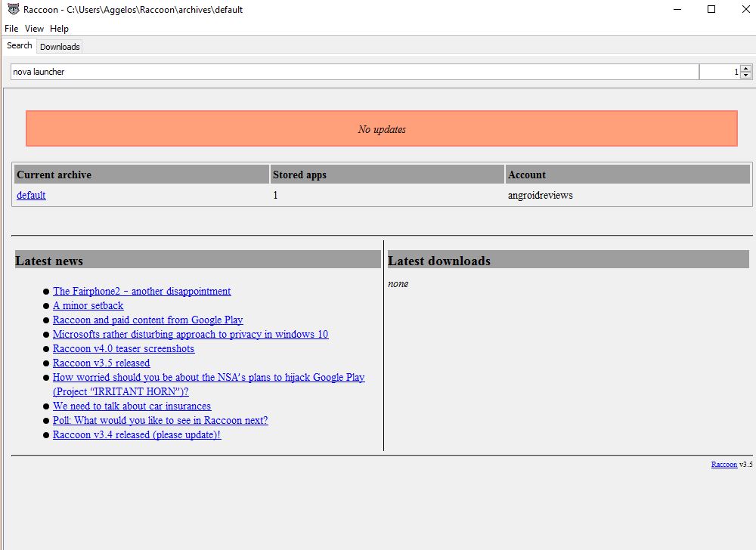
Task: Open Microsofts disturbing approach to privacy article
Action: coord(191,334)
